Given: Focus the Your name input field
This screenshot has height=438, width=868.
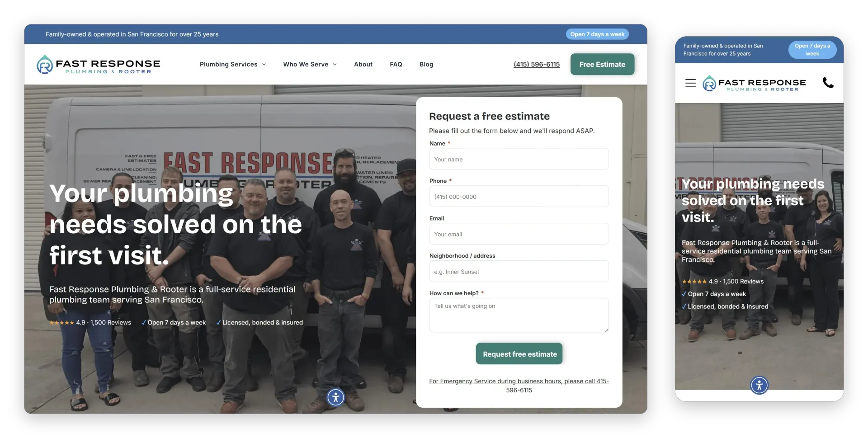Looking at the screenshot, I should click(519, 159).
